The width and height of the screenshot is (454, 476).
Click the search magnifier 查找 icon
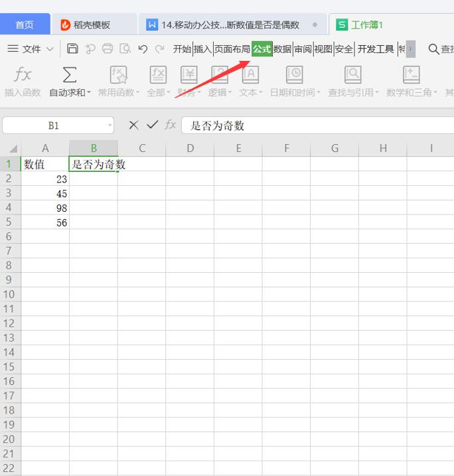click(433, 49)
